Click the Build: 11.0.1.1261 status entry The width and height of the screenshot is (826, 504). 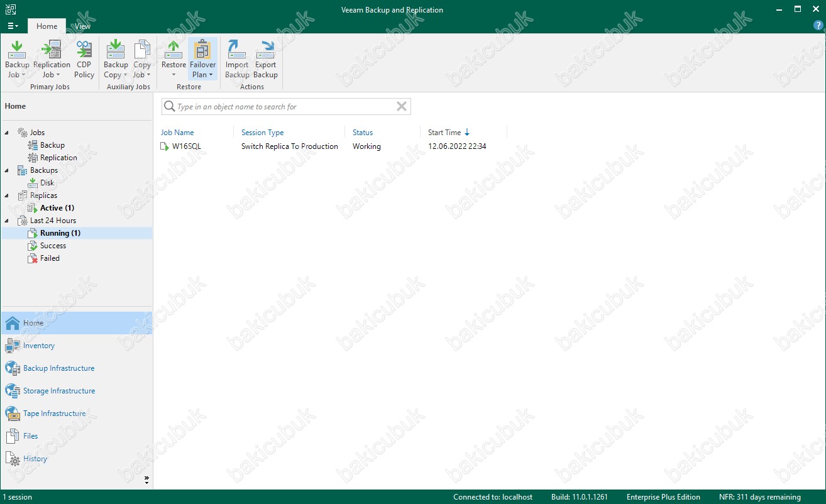[580, 497]
